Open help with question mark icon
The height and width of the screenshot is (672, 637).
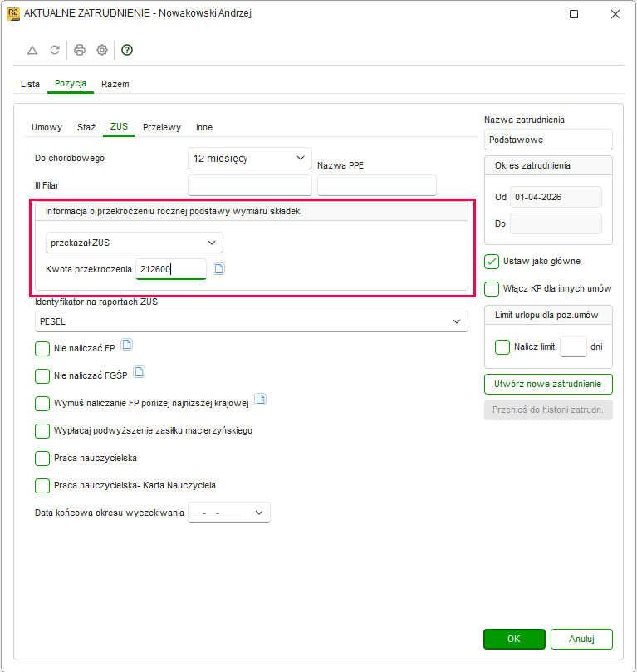tap(127, 50)
